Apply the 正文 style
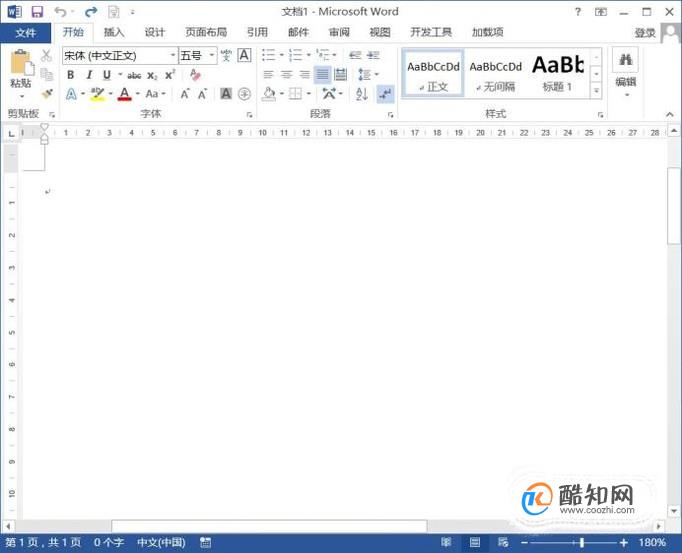This screenshot has width=682, height=553. point(433,75)
